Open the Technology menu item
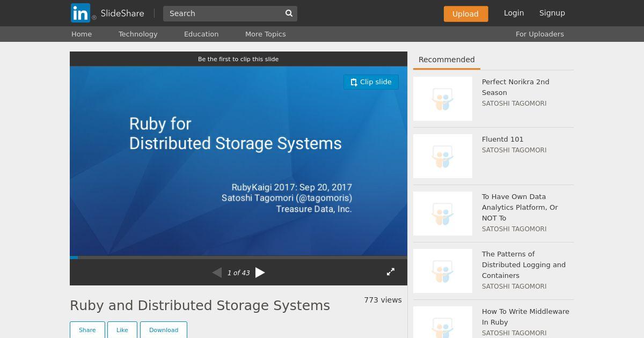The image size is (644, 338). [138, 34]
